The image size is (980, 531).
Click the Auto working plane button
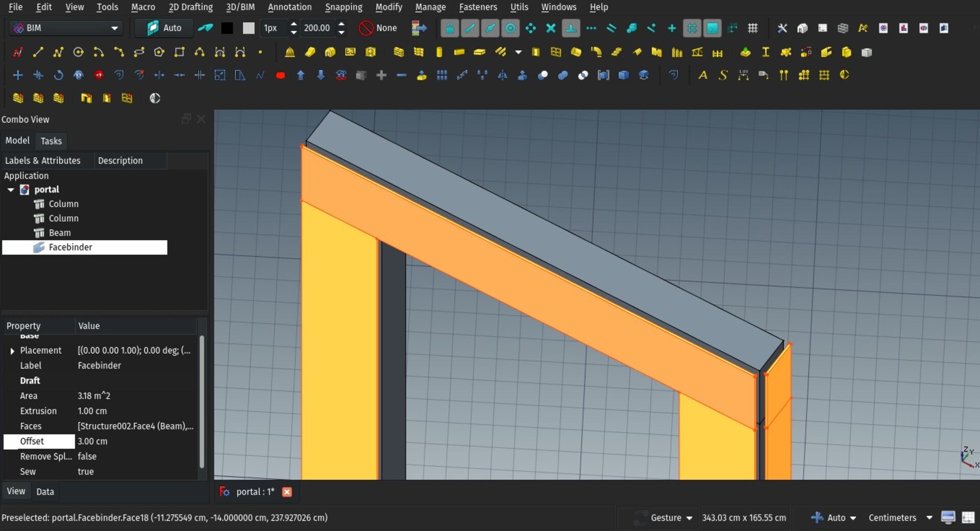tap(164, 28)
